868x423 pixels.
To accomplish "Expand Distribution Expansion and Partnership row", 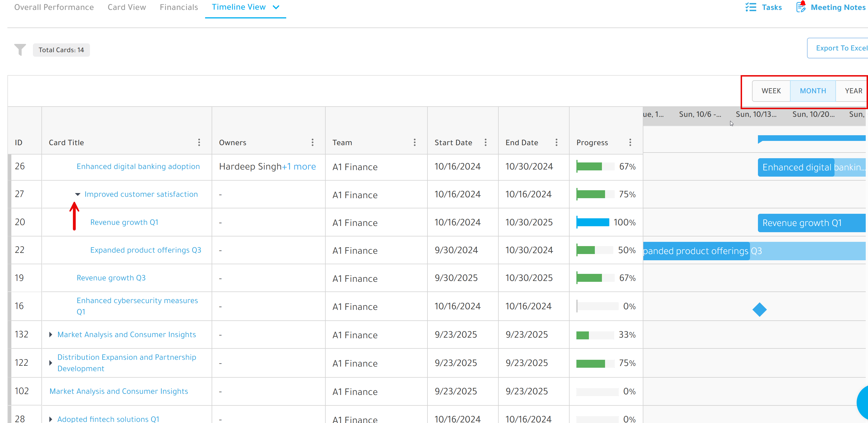I will coord(50,363).
